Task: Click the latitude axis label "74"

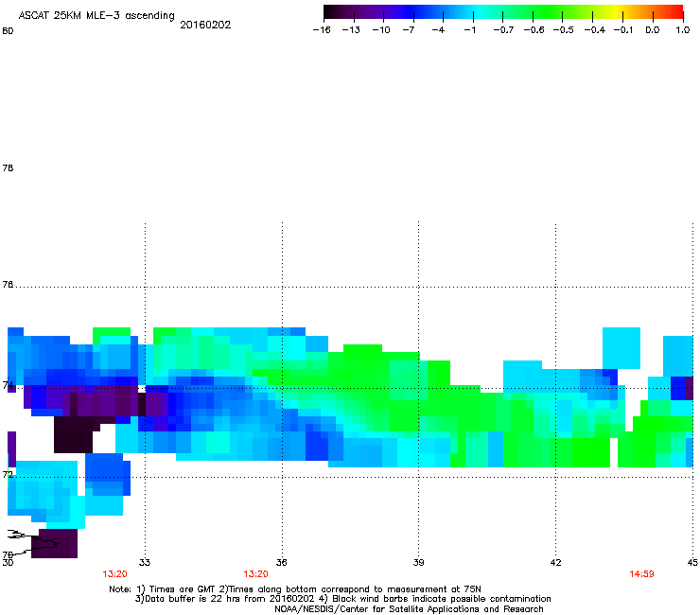Action: click(8, 385)
